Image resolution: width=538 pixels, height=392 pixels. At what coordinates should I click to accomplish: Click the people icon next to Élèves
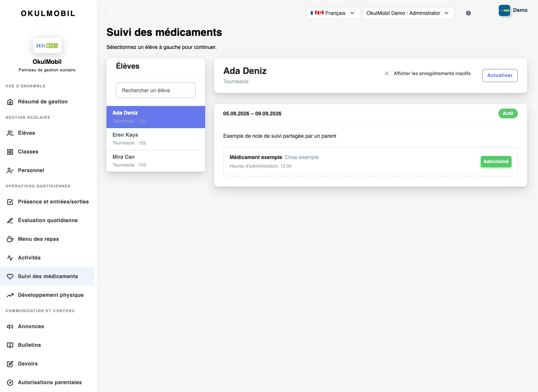click(10, 133)
